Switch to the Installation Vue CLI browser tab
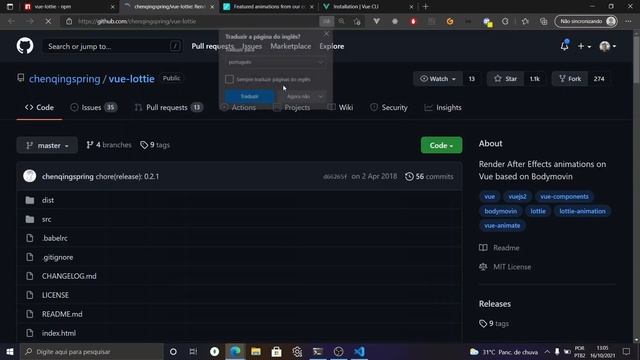 click(x=367, y=7)
